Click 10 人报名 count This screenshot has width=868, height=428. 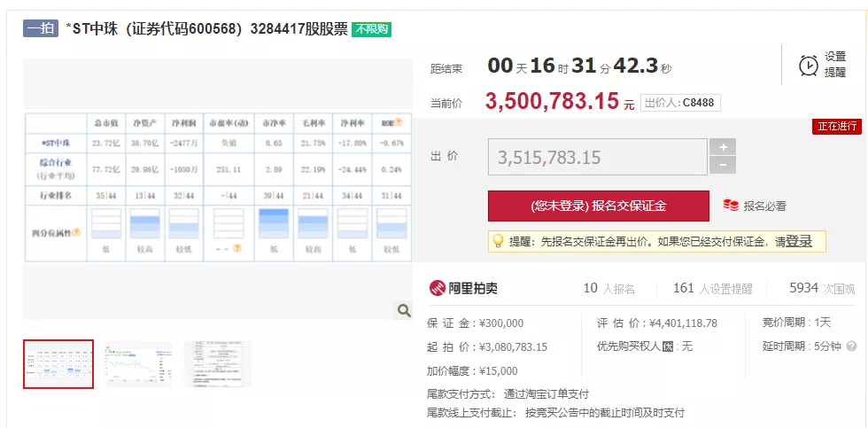[609, 289]
